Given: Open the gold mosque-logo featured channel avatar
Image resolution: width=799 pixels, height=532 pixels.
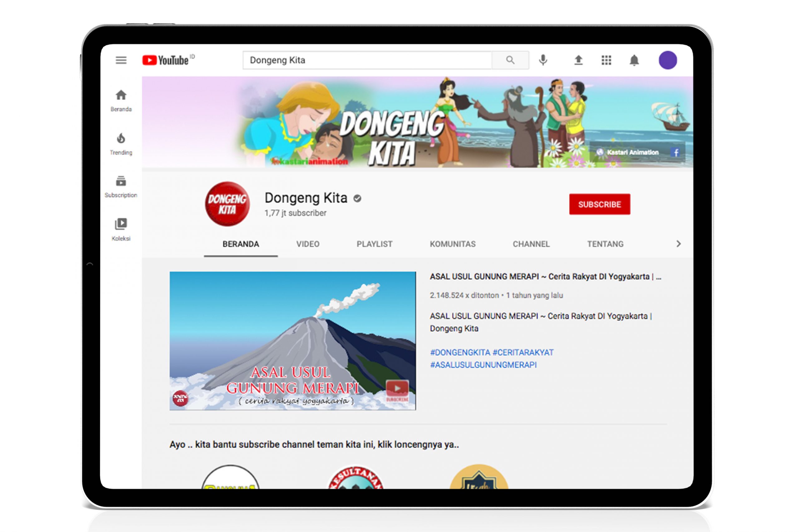Looking at the screenshot, I should [478, 477].
